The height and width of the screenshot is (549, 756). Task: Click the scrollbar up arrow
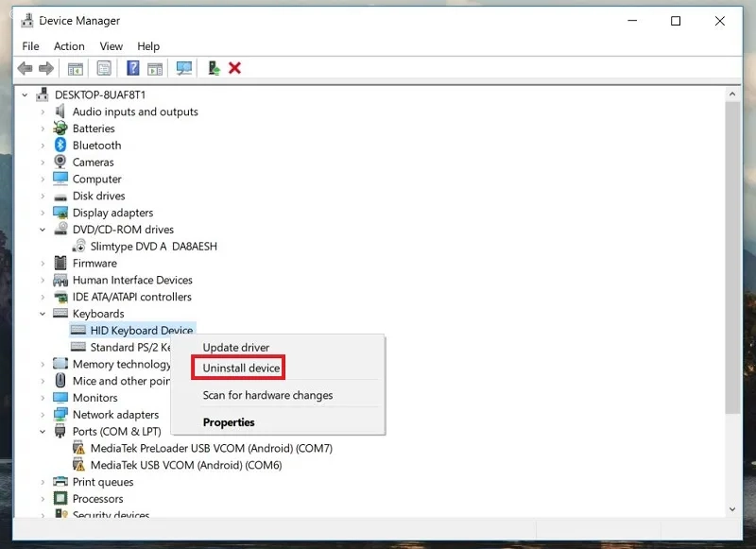click(x=732, y=94)
